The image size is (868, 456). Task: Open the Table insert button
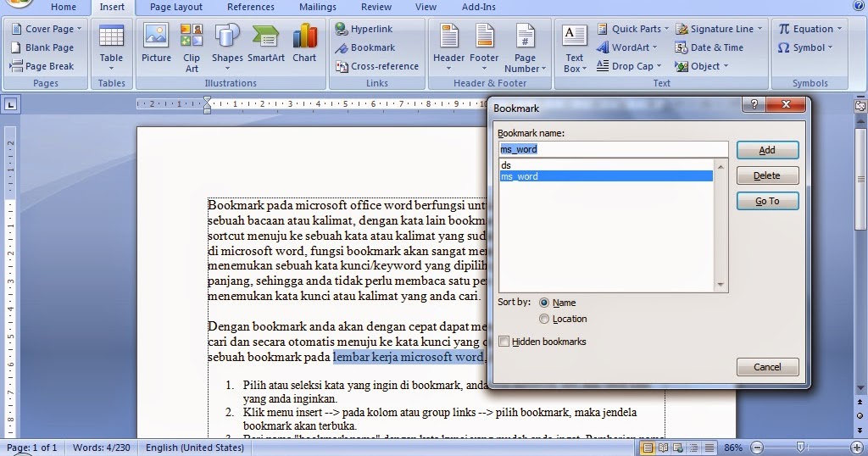pos(111,47)
